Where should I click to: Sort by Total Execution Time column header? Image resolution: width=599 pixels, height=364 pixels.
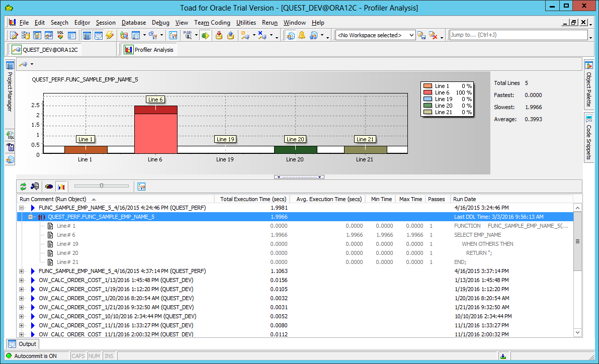[252, 199]
